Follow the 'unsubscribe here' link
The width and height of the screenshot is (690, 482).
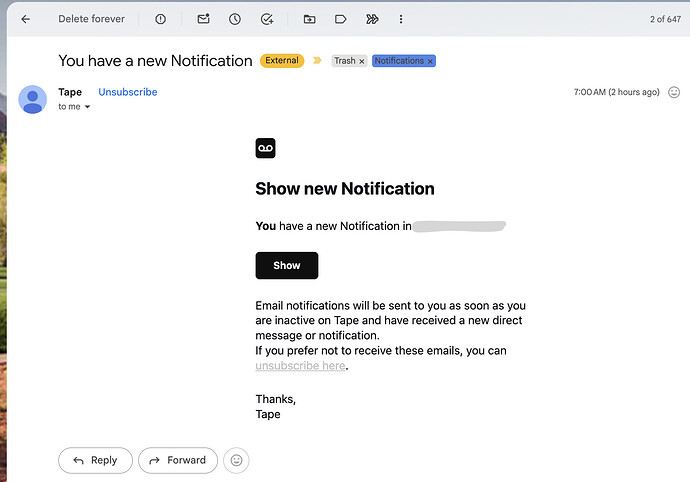(x=300, y=366)
